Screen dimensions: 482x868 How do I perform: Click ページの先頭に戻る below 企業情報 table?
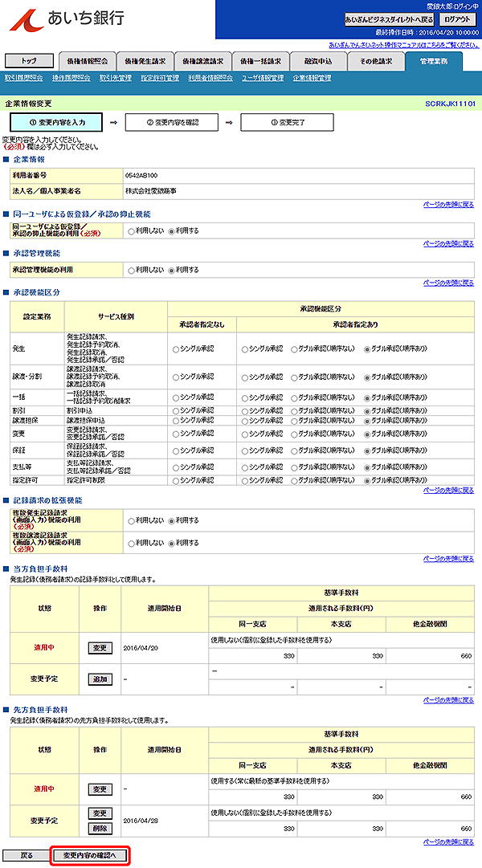tap(449, 204)
